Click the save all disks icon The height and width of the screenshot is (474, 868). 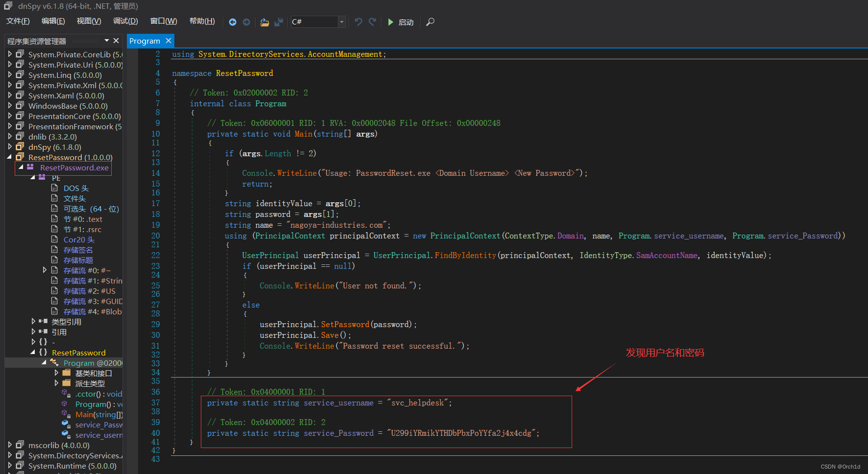[279, 22]
